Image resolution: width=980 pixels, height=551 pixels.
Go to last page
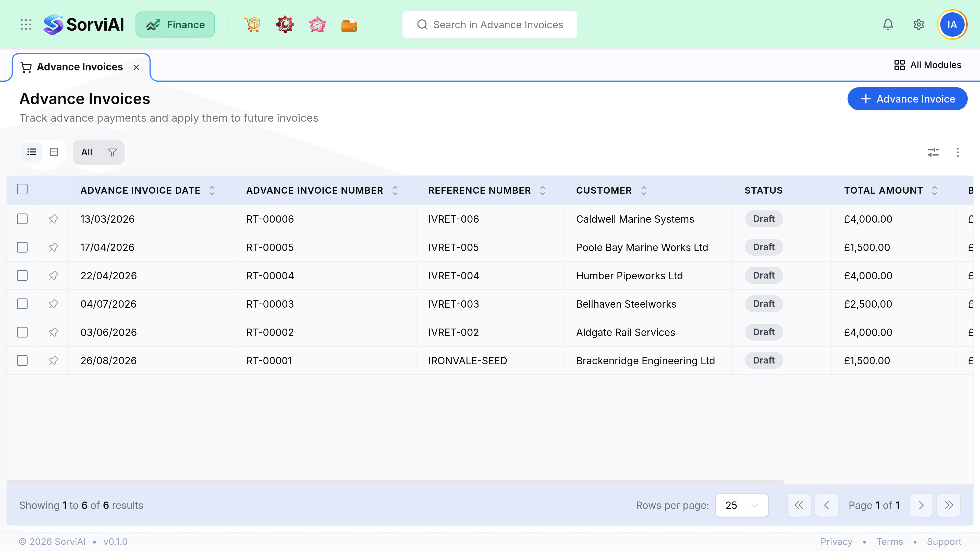(948, 505)
